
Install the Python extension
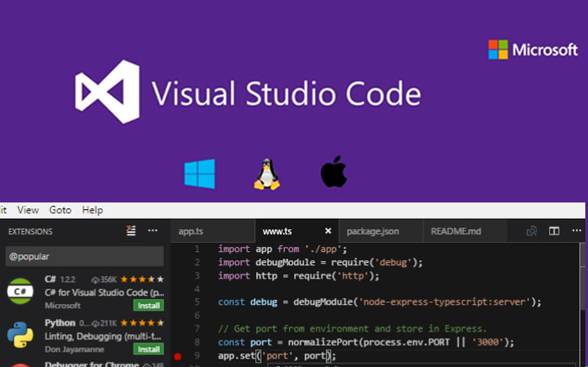point(149,349)
